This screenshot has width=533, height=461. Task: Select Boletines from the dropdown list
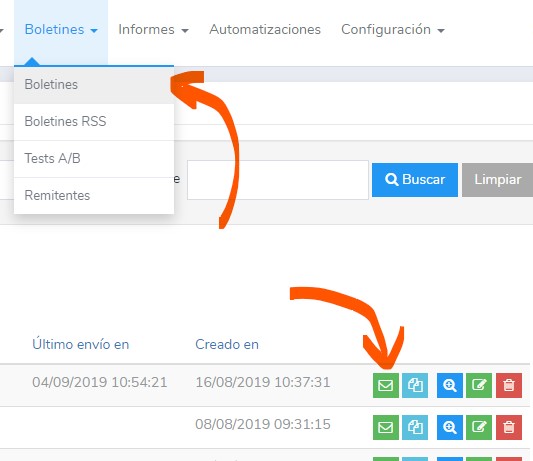coord(94,85)
